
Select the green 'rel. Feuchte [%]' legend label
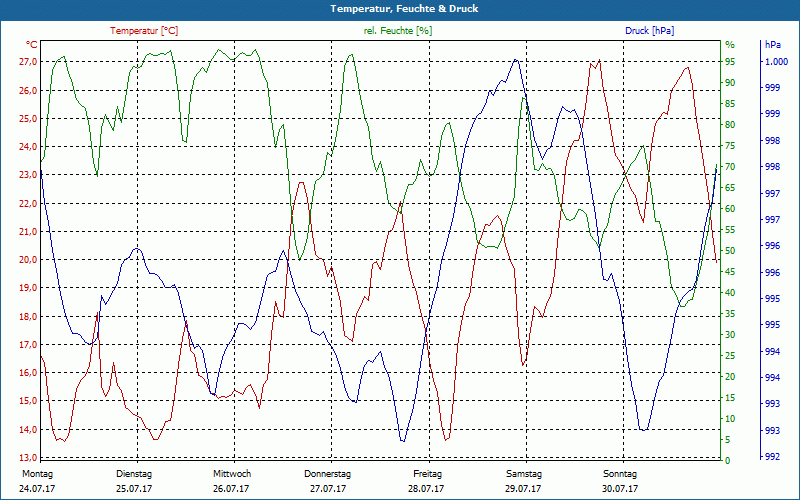click(x=398, y=31)
